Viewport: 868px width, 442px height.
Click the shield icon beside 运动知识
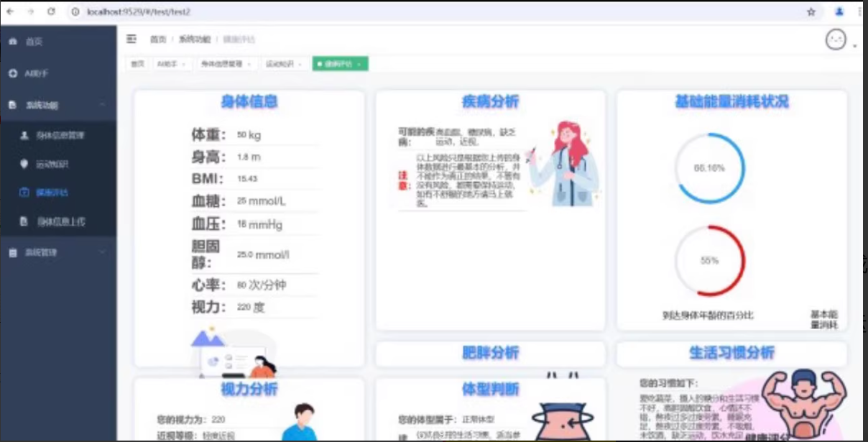point(24,164)
